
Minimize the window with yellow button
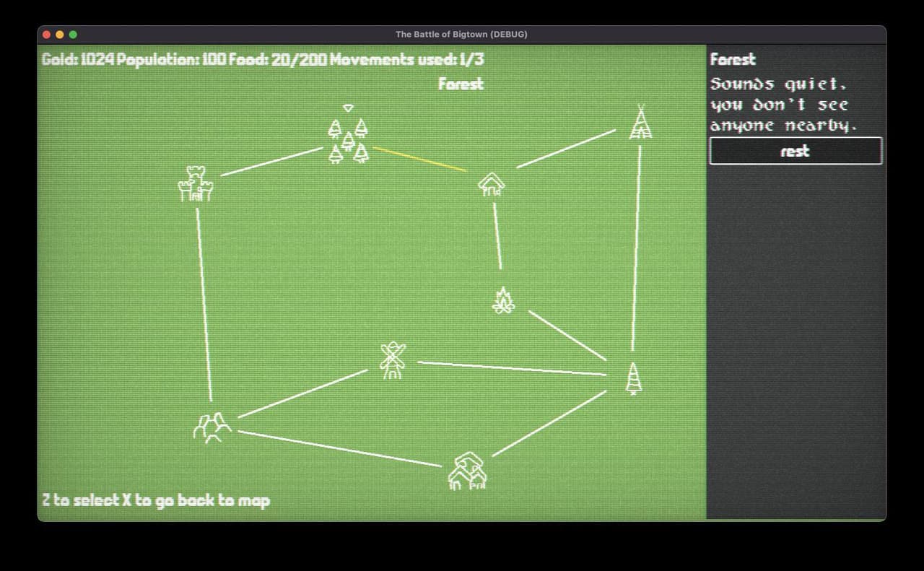click(60, 34)
